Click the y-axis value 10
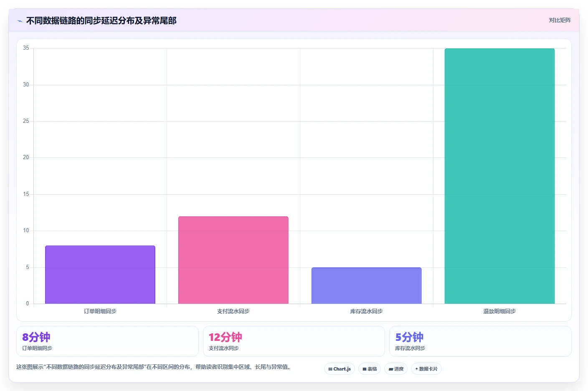Viewport: 588px width, 391px height. pos(26,231)
